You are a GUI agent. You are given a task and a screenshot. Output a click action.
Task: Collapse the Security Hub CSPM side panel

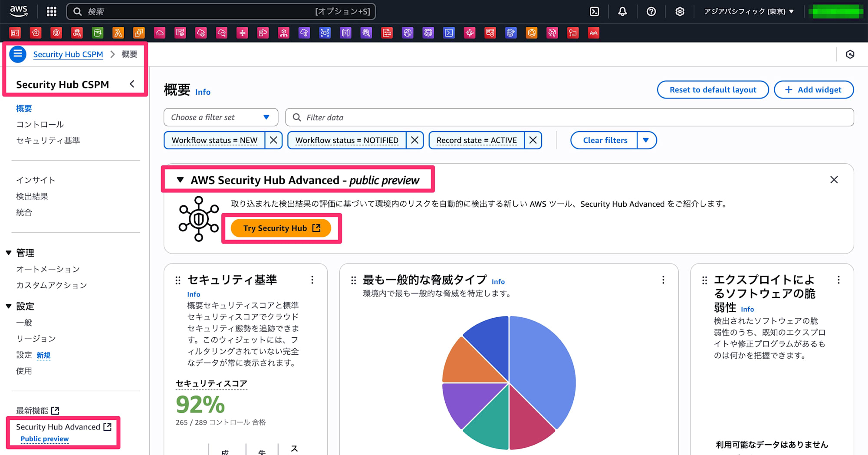click(x=132, y=84)
